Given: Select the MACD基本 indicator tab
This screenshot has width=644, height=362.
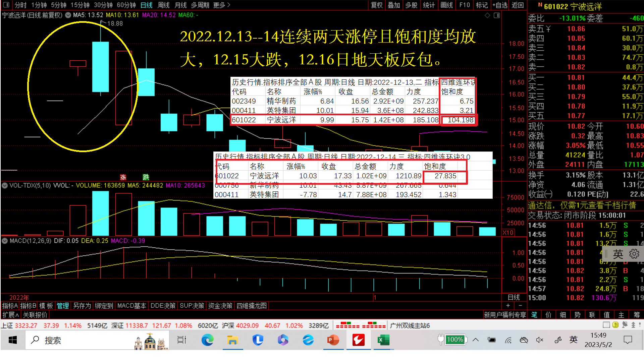Looking at the screenshot, I should (x=131, y=306).
